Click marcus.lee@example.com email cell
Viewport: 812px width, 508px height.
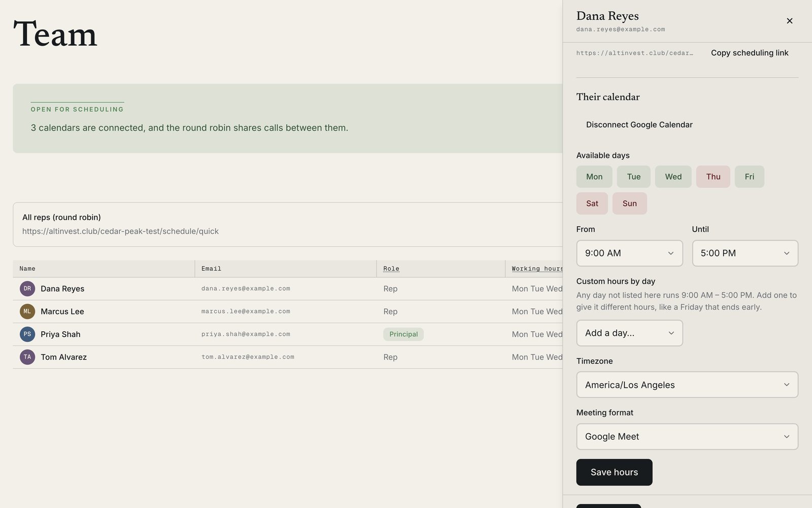246,311
